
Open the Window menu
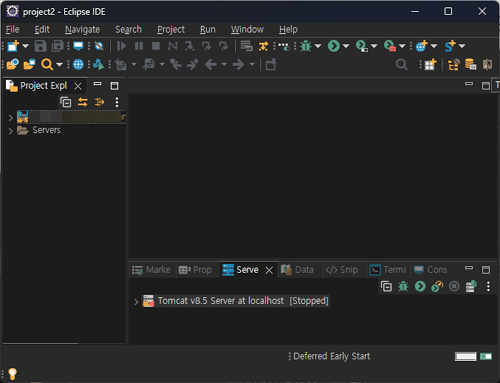coord(247,30)
